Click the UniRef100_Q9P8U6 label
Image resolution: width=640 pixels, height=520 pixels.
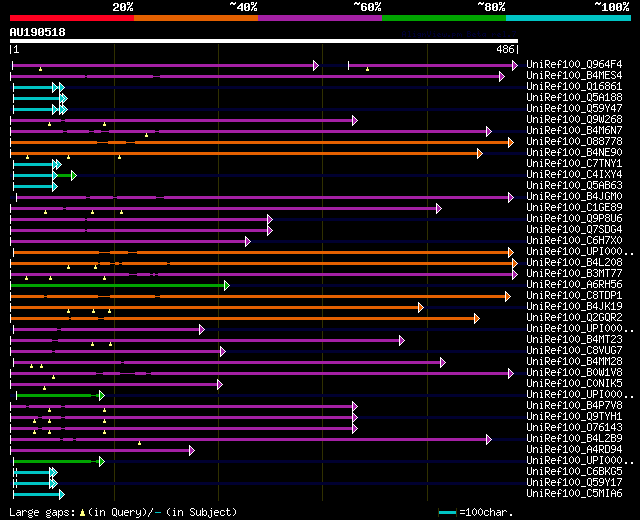pyautogui.click(x=574, y=219)
